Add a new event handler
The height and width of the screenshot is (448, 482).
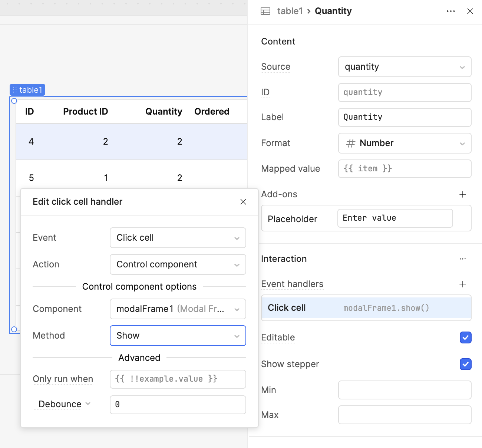pyautogui.click(x=463, y=284)
